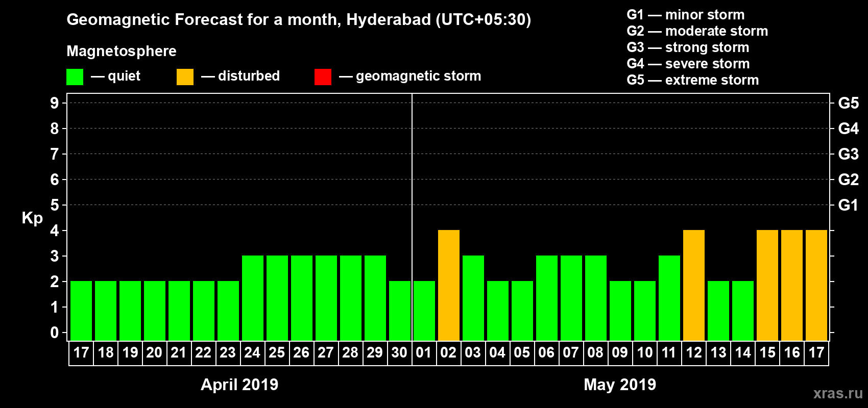Click the orange disturbed legend swatch
This screenshot has height=408, width=868.
(185, 77)
